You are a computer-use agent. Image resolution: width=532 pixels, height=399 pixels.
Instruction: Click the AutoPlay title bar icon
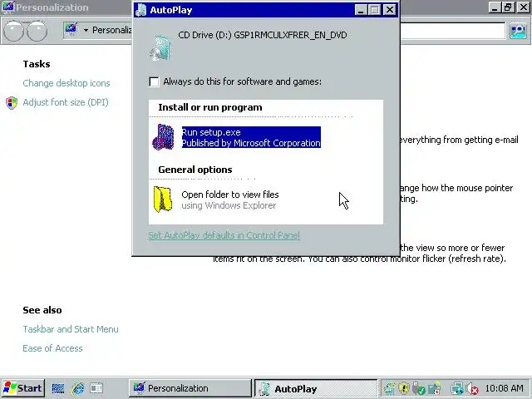[140, 10]
